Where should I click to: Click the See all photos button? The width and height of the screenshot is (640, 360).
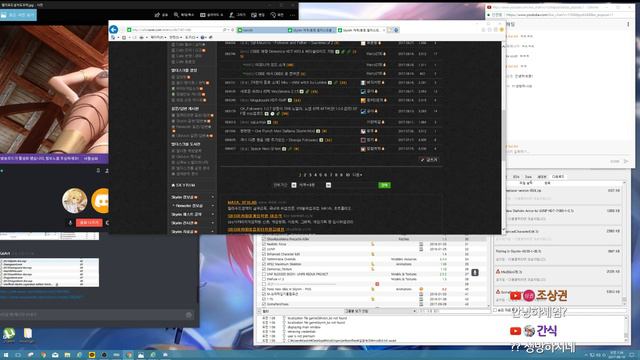click(18, 15)
